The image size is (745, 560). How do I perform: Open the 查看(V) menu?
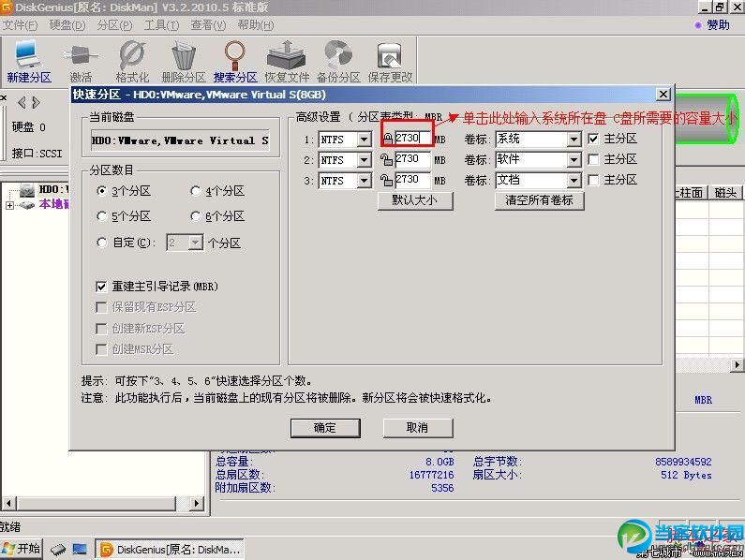point(208,25)
